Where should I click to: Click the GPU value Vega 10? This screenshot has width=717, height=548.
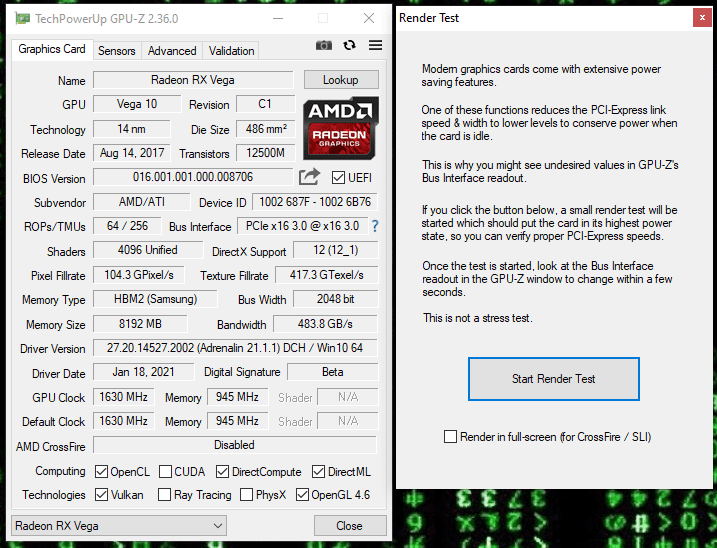[x=137, y=104]
